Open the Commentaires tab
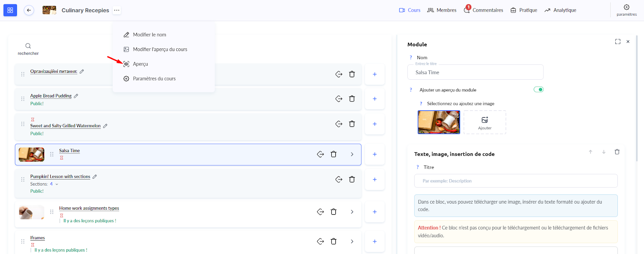The width and height of the screenshot is (644, 254). pos(487,10)
